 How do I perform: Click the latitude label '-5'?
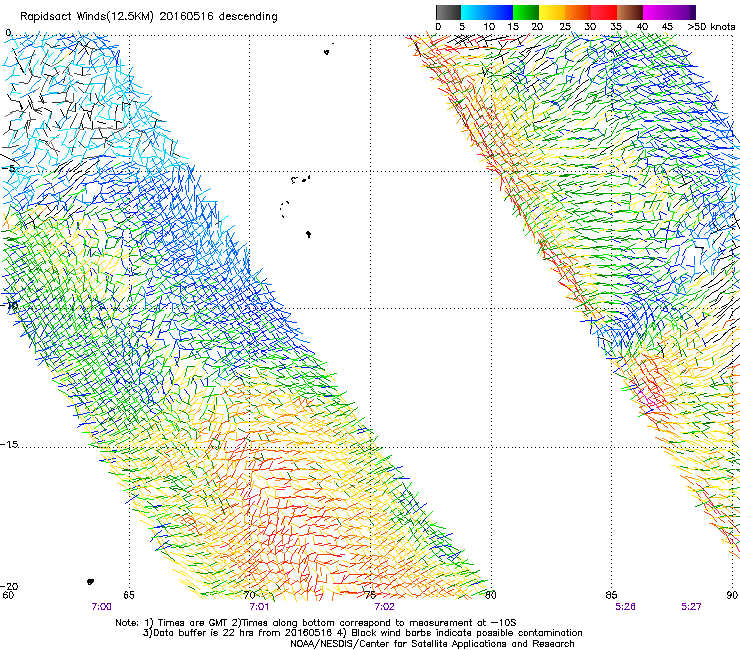click(x=8, y=169)
